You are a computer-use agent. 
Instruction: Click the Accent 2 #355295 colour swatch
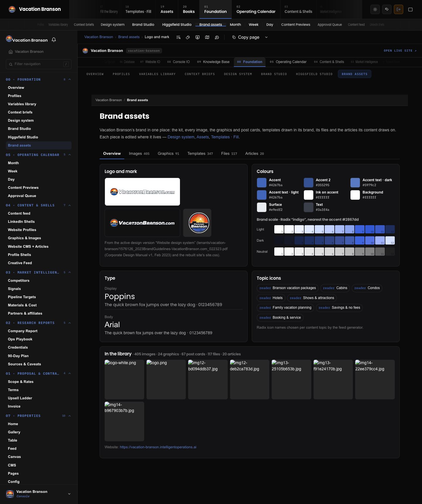309,182
